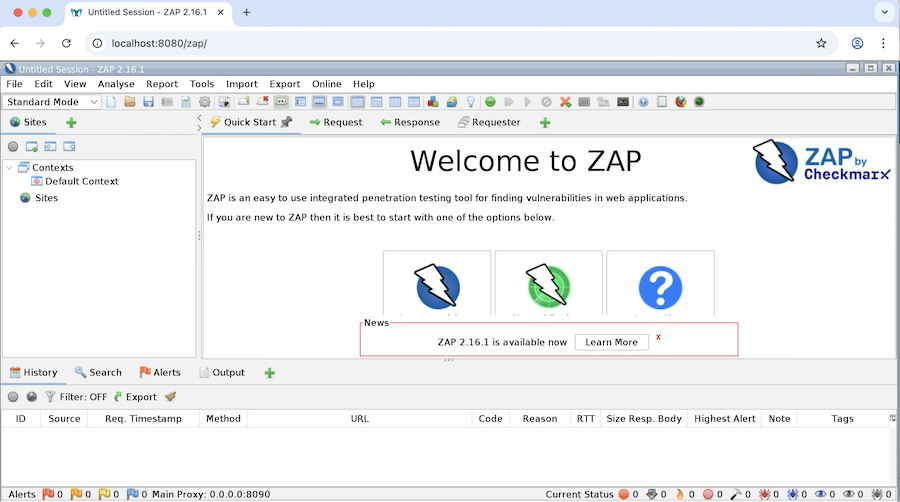Image resolution: width=900 pixels, height=502 pixels.
Task: Open a session with the folder icon
Action: coord(130,102)
